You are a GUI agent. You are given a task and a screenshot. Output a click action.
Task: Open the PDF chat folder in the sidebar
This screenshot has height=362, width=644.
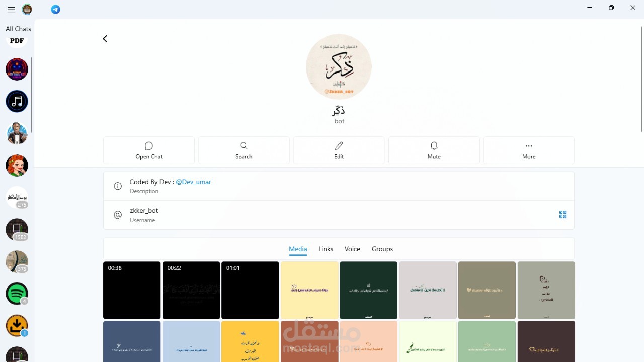coord(16,40)
